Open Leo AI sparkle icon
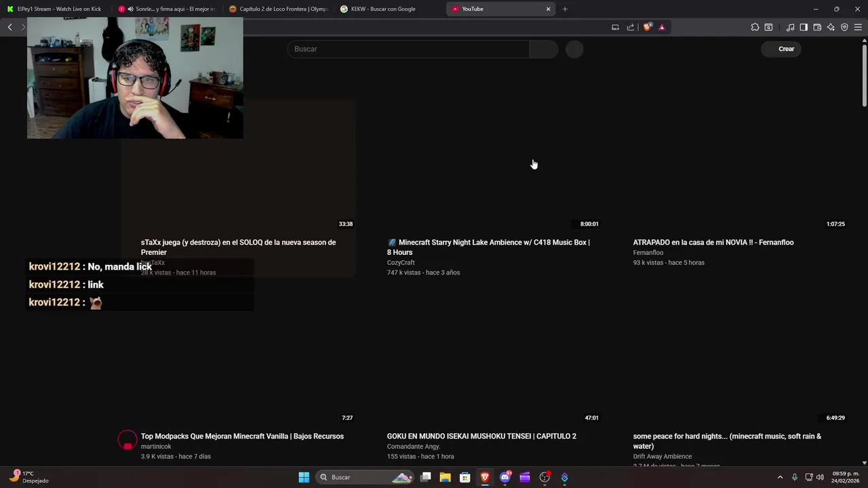 point(831,27)
